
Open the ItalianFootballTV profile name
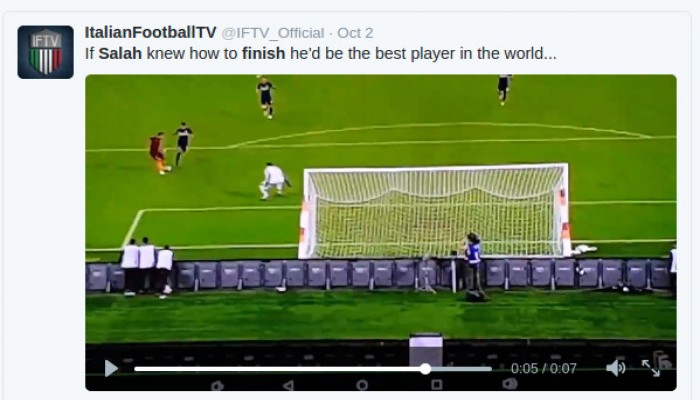[x=150, y=33]
